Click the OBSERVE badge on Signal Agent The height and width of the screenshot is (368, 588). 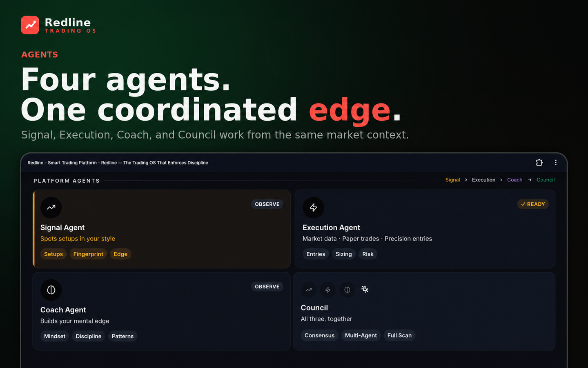pos(267,204)
